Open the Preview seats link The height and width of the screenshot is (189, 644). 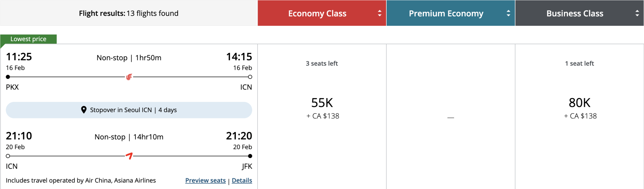click(206, 181)
